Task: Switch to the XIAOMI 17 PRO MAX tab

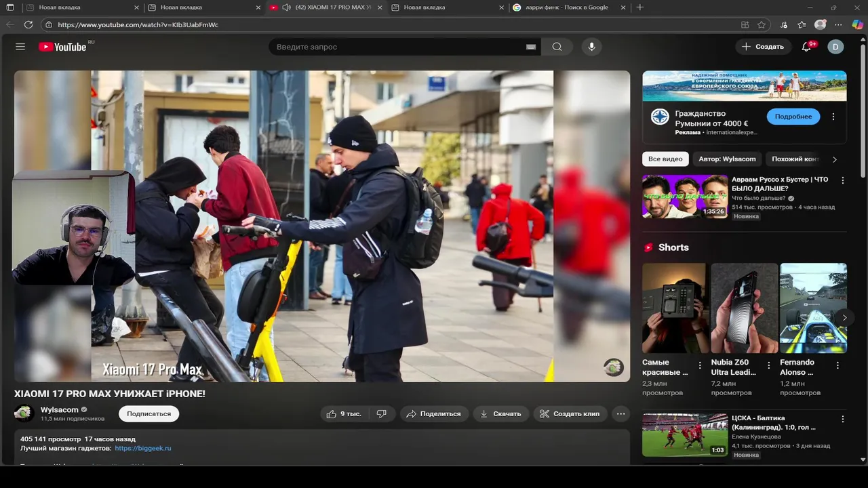Action: pos(325,7)
